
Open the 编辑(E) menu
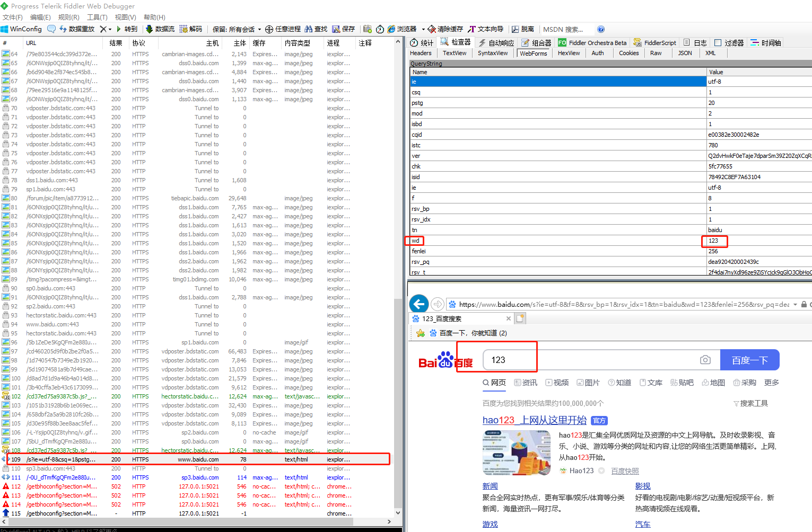40,17
